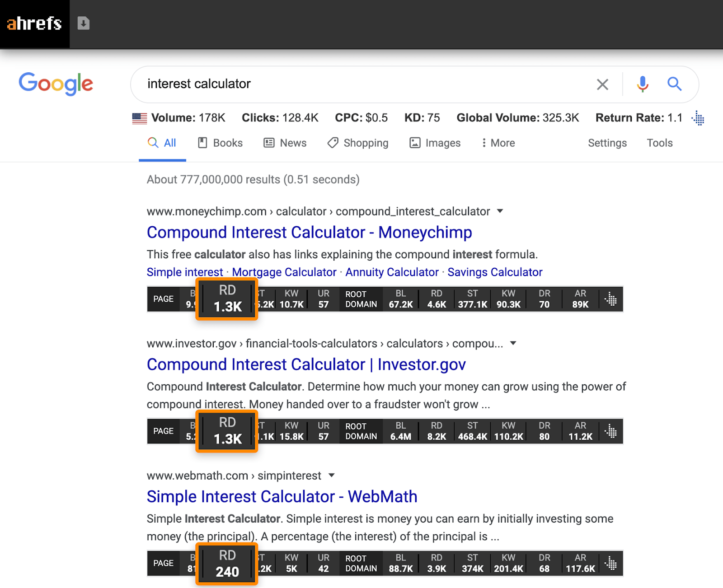The image size is (723, 588).
Task: Click into the interest calculator search field
Action: point(361,84)
